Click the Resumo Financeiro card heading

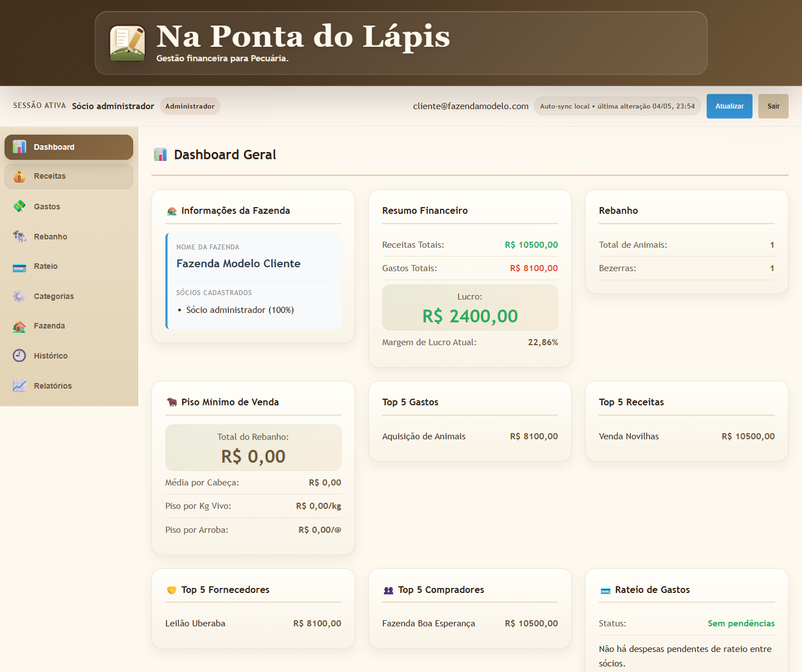(x=425, y=211)
